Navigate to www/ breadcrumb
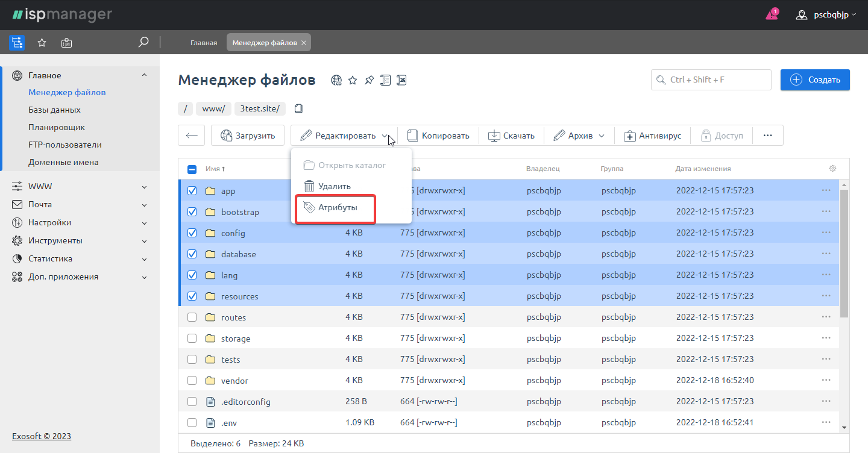The image size is (868, 453). [x=214, y=109]
